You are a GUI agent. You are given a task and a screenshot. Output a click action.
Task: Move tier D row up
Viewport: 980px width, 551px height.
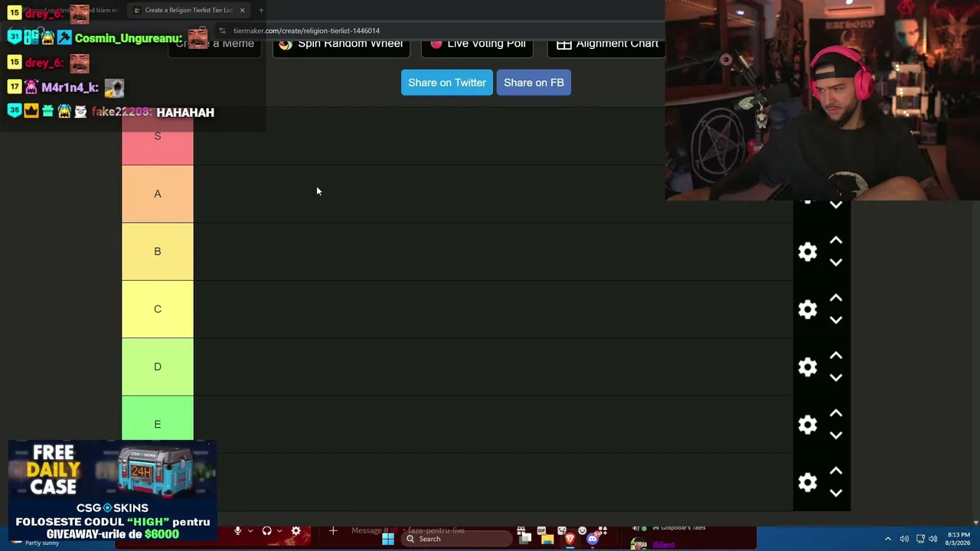click(836, 355)
